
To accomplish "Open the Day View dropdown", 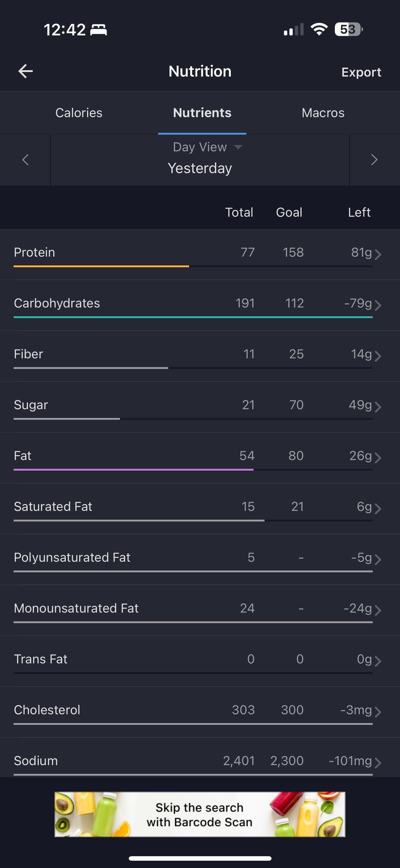I will click(207, 147).
